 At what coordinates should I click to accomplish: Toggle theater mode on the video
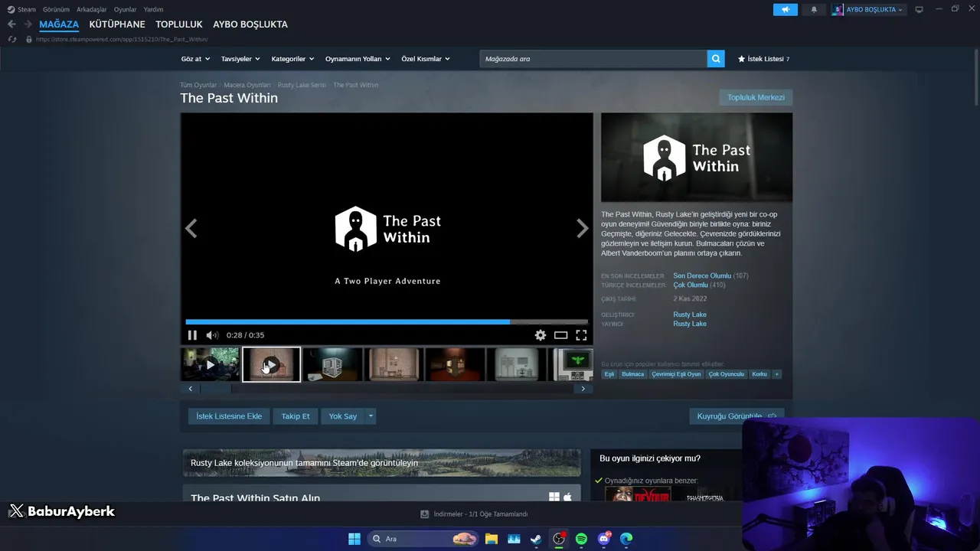point(561,335)
